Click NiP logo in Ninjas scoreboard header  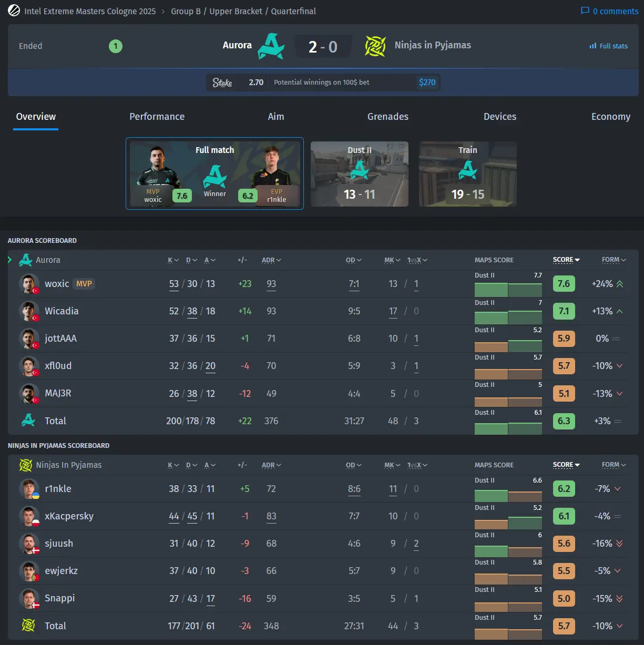click(x=25, y=465)
